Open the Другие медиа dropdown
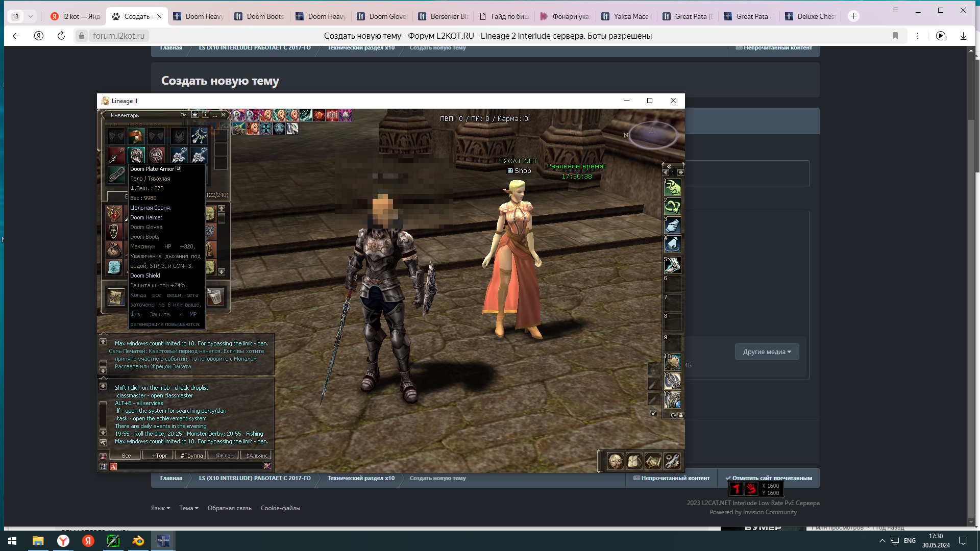 [767, 352]
